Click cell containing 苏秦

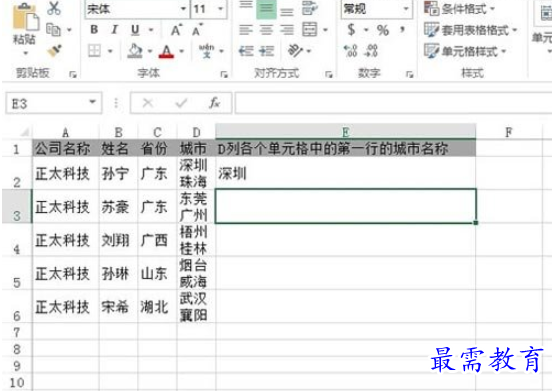[x=119, y=207]
